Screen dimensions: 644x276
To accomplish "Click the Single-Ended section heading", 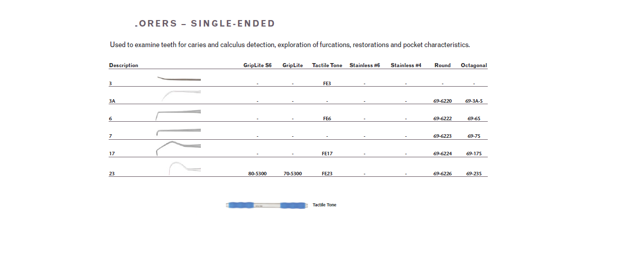I will 205,24.
